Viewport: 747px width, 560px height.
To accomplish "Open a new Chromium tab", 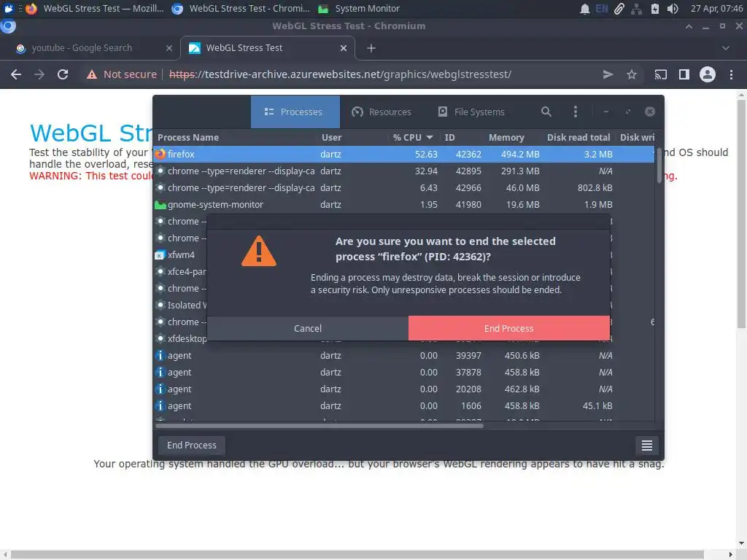I will 371,48.
